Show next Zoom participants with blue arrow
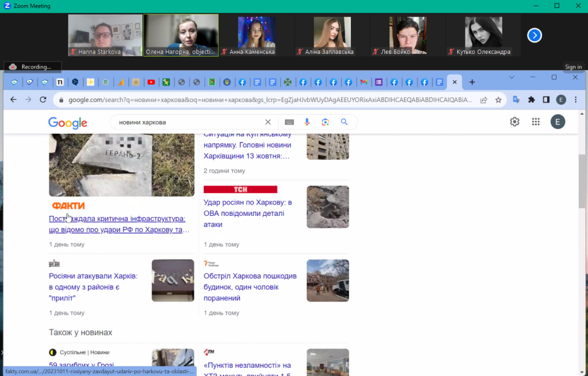Viewport: 588px width, 376px height. point(535,35)
